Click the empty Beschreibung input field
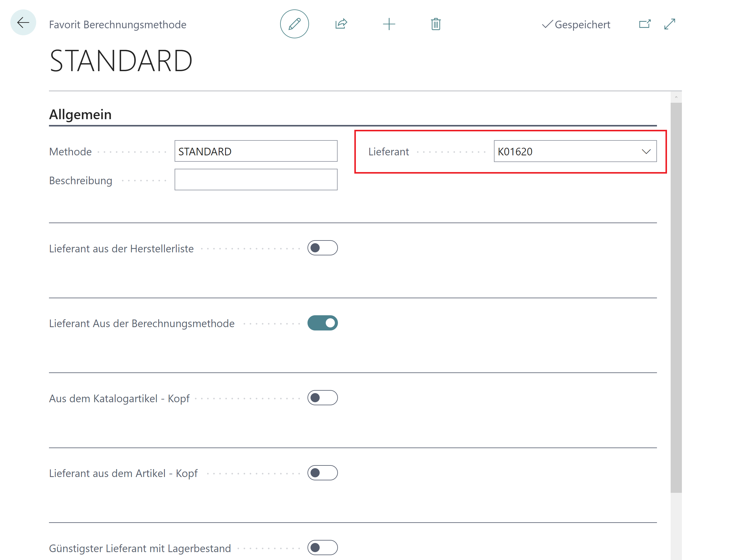 [255, 180]
